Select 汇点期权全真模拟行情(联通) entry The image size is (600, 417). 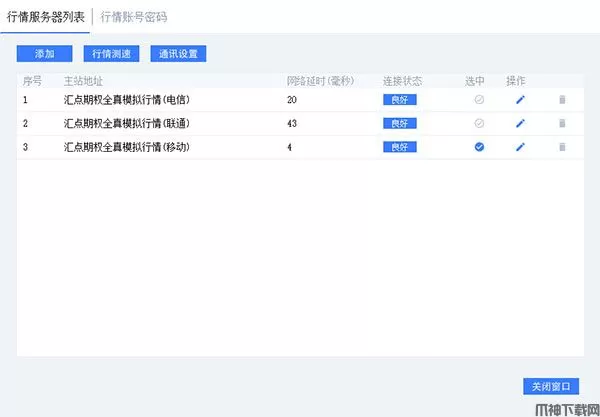(x=127, y=124)
